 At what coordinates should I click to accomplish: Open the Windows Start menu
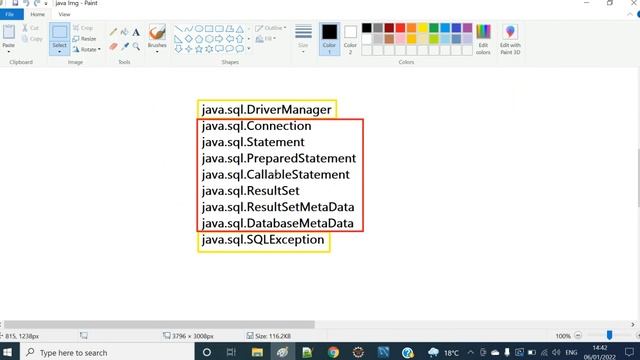click(8, 352)
